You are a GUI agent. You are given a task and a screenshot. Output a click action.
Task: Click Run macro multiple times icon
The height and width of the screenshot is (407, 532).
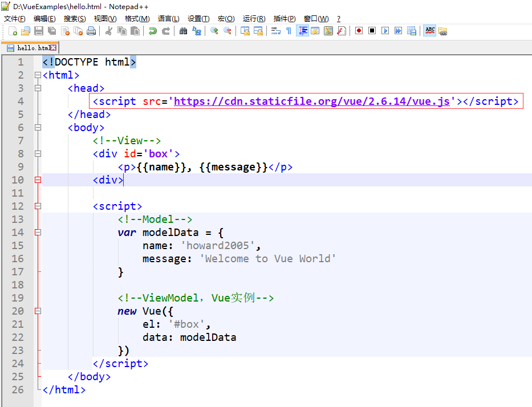(399, 31)
